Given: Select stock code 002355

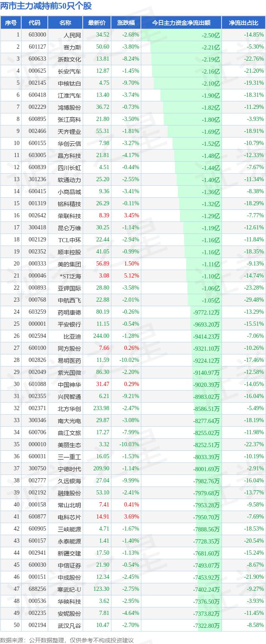Looking at the screenshot, I should click(37, 396).
